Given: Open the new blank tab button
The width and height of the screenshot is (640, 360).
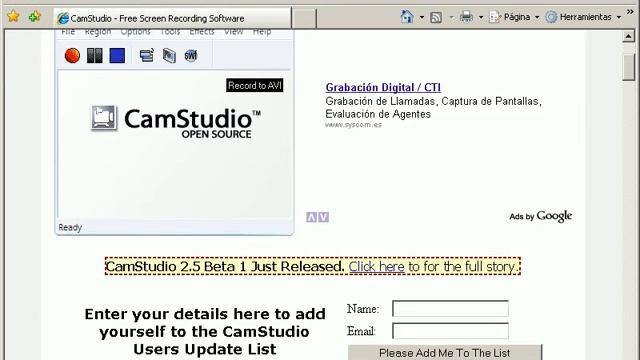Looking at the screenshot, I should point(304,18).
